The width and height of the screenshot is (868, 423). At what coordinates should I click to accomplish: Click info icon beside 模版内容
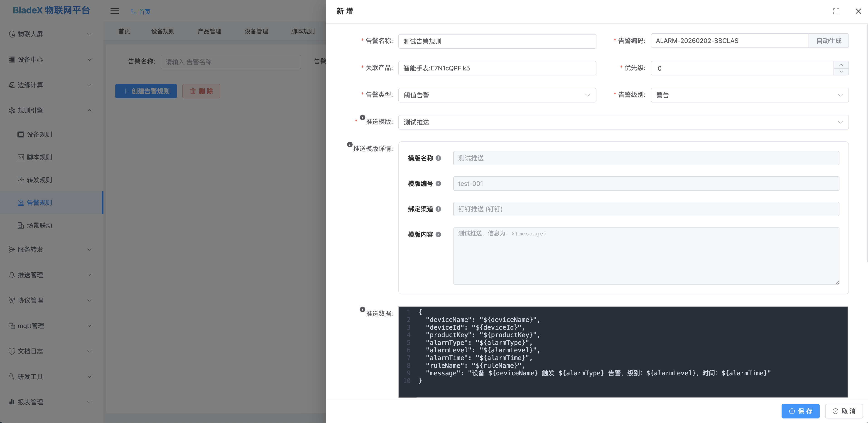click(438, 234)
